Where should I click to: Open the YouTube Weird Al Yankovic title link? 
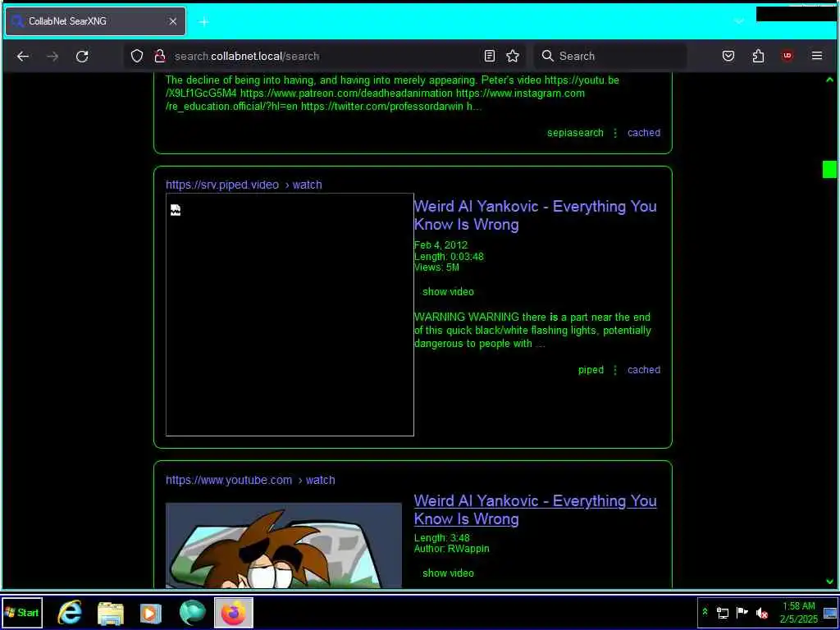coord(535,510)
